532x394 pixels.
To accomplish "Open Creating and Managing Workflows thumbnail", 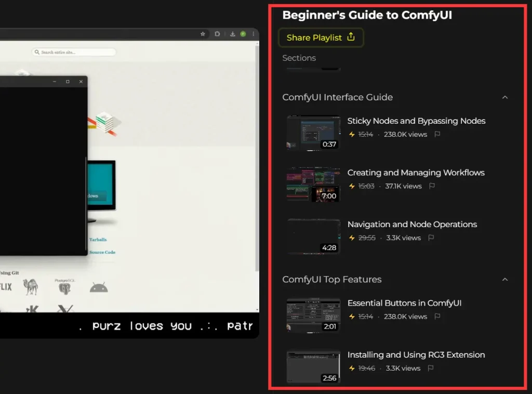I will (x=313, y=185).
